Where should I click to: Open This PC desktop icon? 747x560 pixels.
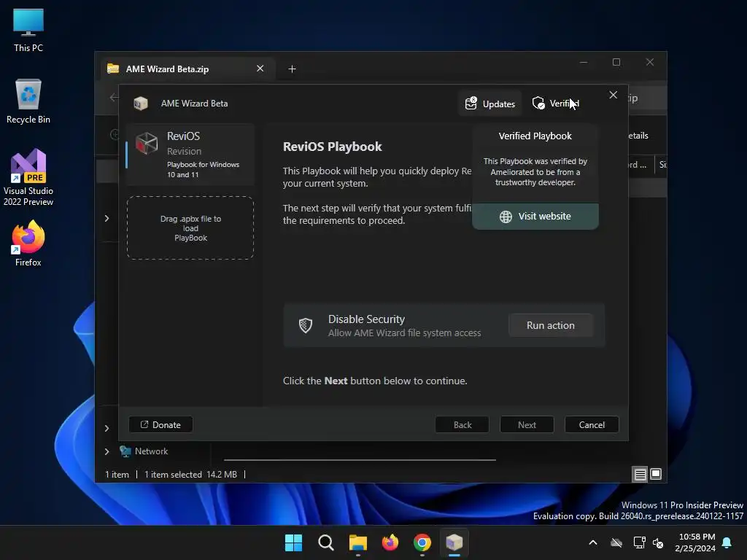pyautogui.click(x=28, y=30)
